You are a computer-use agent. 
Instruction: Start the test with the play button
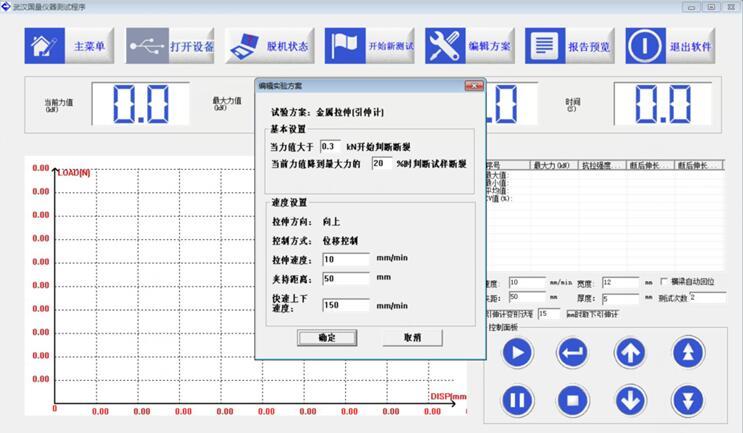(517, 352)
